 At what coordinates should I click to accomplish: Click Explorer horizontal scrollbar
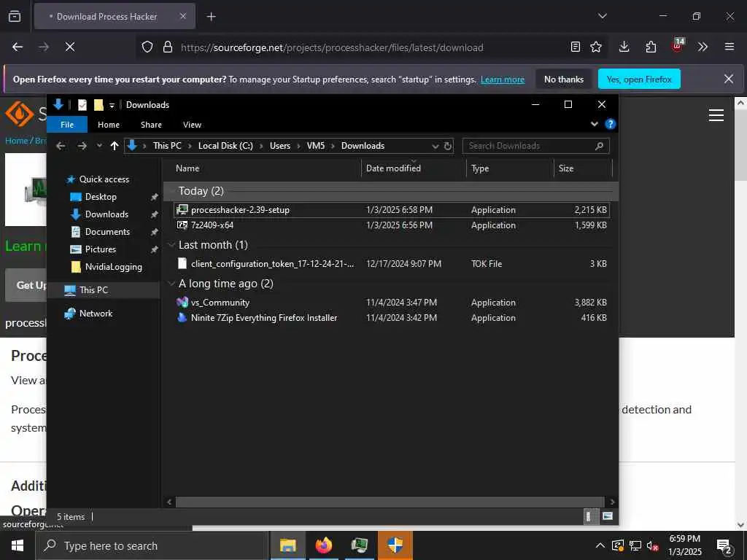390,502
